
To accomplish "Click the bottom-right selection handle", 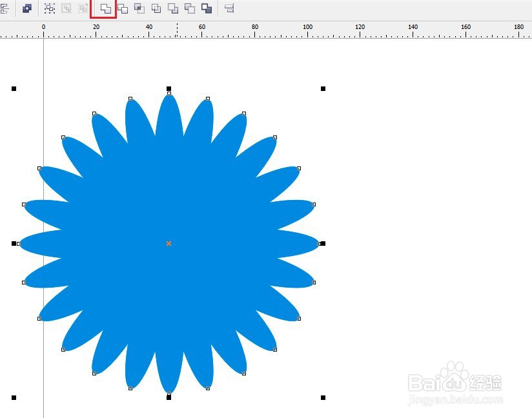I will tap(323, 397).
